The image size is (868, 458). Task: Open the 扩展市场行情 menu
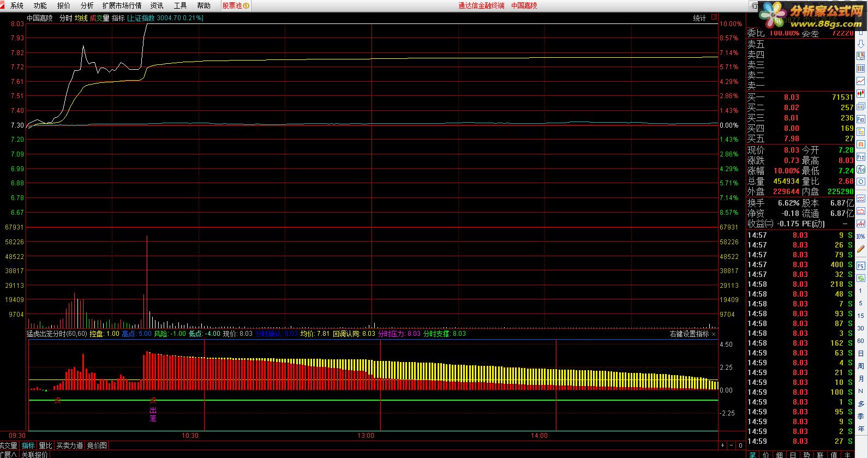[x=122, y=5]
